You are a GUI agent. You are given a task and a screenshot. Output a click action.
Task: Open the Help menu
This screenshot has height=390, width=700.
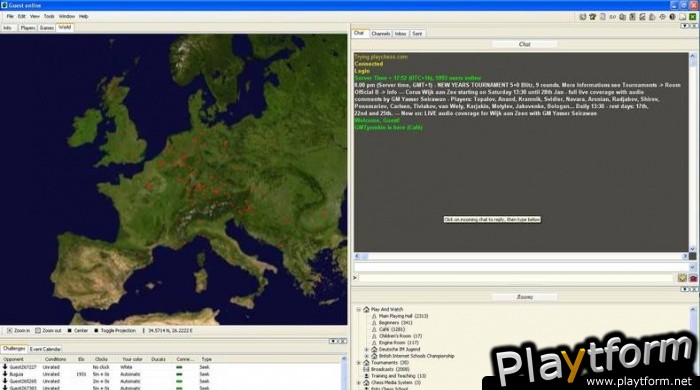click(83, 17)
